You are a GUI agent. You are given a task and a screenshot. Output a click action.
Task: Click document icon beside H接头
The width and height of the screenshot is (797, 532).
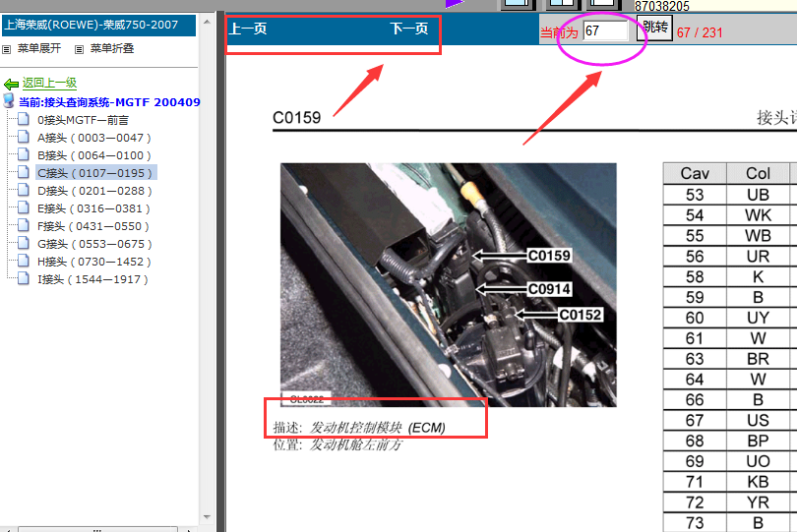[x=24, y=262]
